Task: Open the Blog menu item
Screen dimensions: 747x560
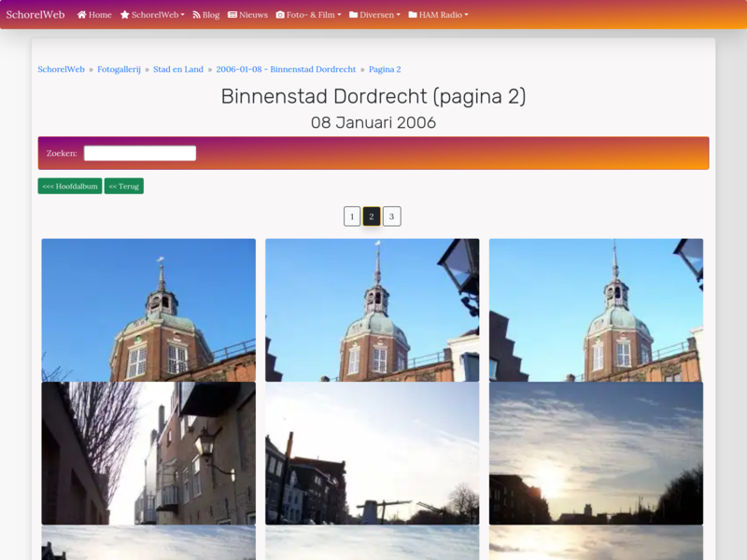Action: pos(205,15)
